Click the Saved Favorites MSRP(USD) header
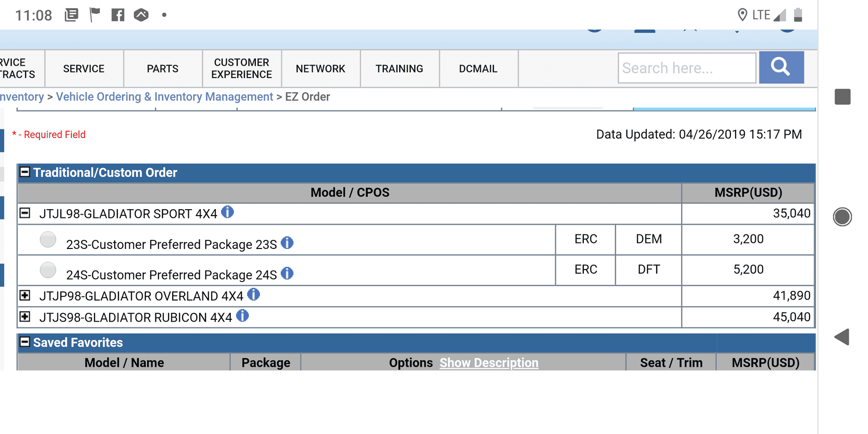Screen dimensions: 868x434 click(x=766, y=363)
